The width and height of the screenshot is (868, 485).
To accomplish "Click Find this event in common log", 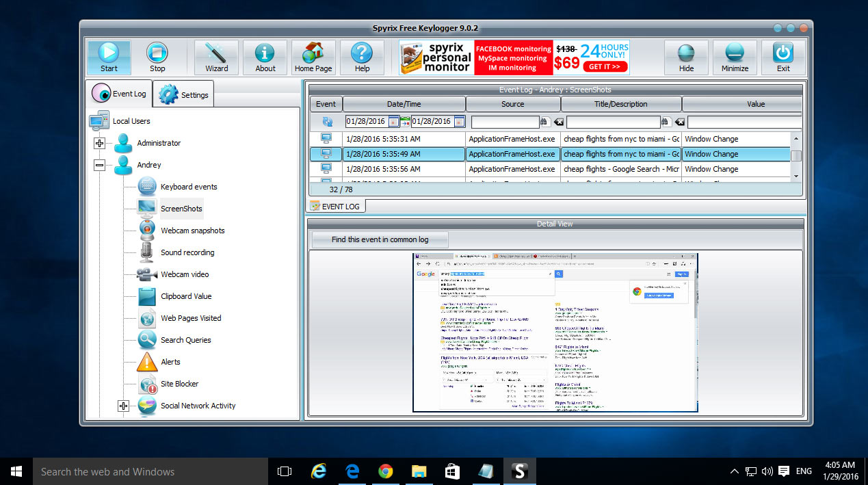I will click(x=380, y=239).
